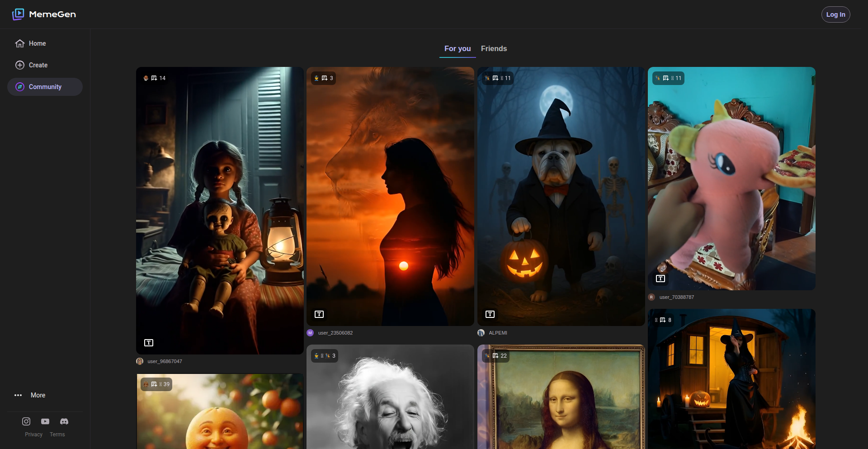Click the 11 badge on pink plush card
This screenshot has width=868, height=449.
[668, 78]
